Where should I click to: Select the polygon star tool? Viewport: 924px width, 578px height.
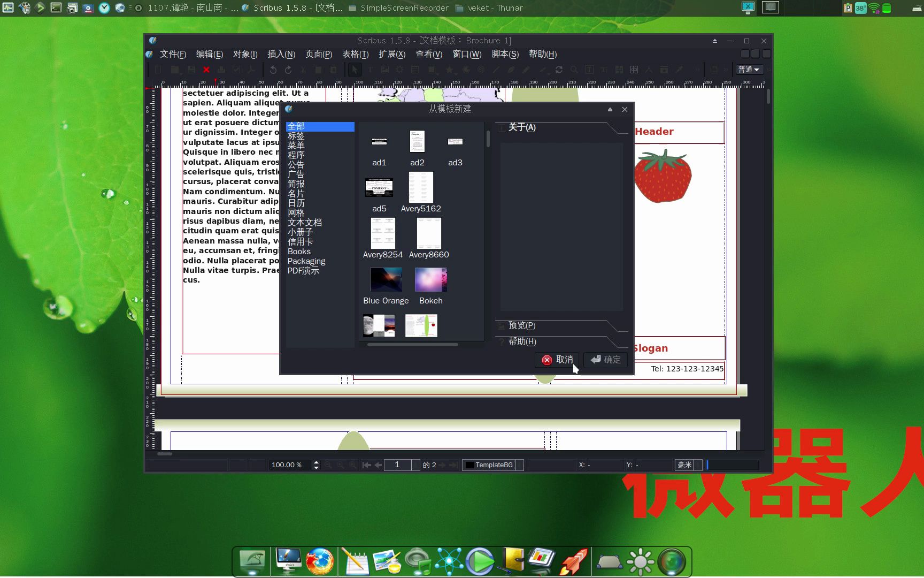[450, 70]
